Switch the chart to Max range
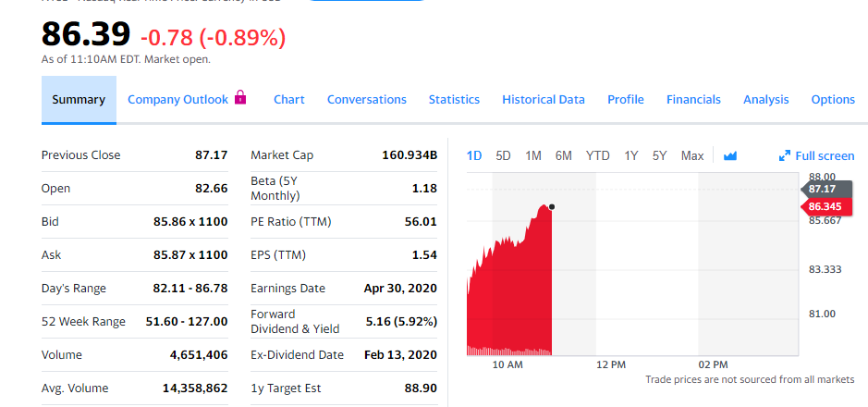This screenshot has width=868, height=407. point(692,156)
